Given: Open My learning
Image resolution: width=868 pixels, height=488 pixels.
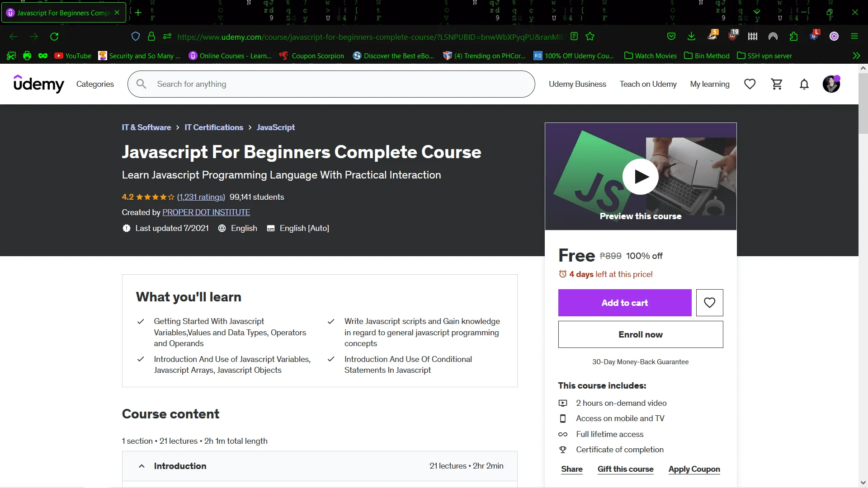Looking at the screenshot, I should click(710, 84).
